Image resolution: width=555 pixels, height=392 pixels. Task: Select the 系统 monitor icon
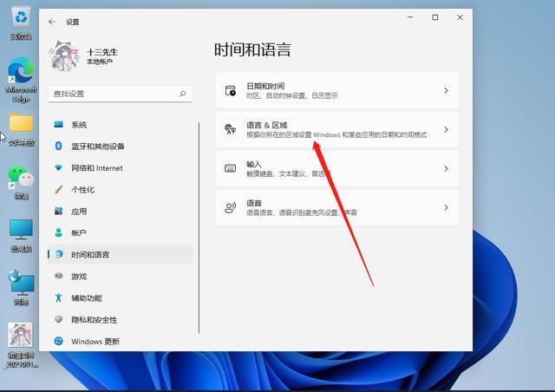59,124
